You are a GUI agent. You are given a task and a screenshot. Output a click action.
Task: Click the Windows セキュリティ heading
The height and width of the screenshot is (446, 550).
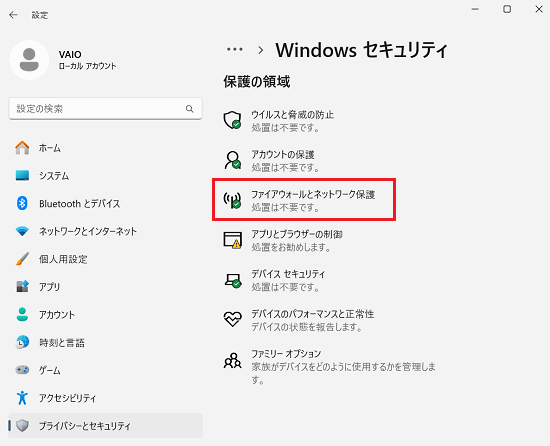(362, 50)
